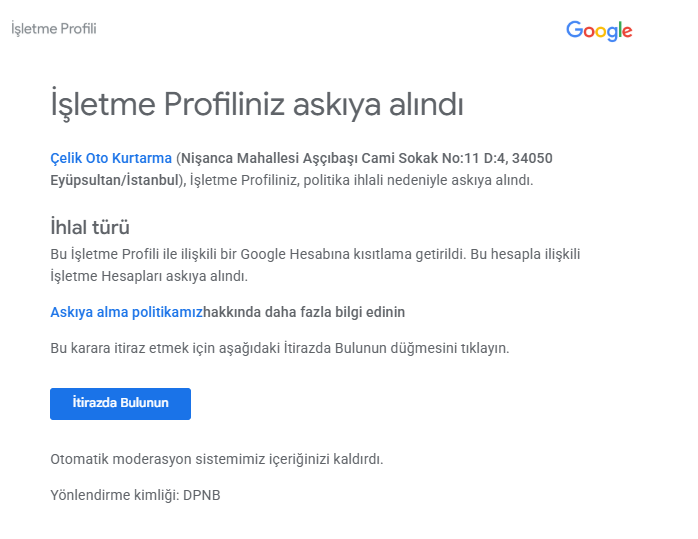698x539 pixels.
Task: Click the Yönlendirme kimliği label
Action: (x=115, y=495)
